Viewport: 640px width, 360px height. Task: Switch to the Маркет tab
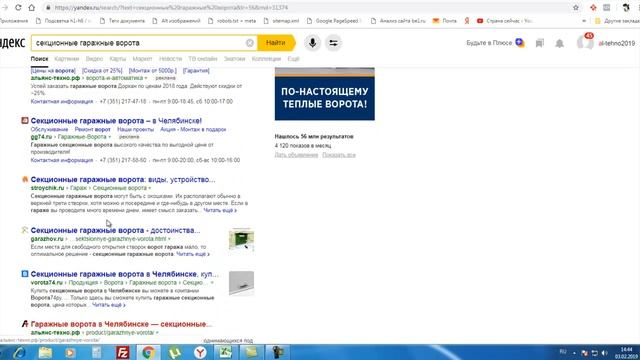point(142,59)
